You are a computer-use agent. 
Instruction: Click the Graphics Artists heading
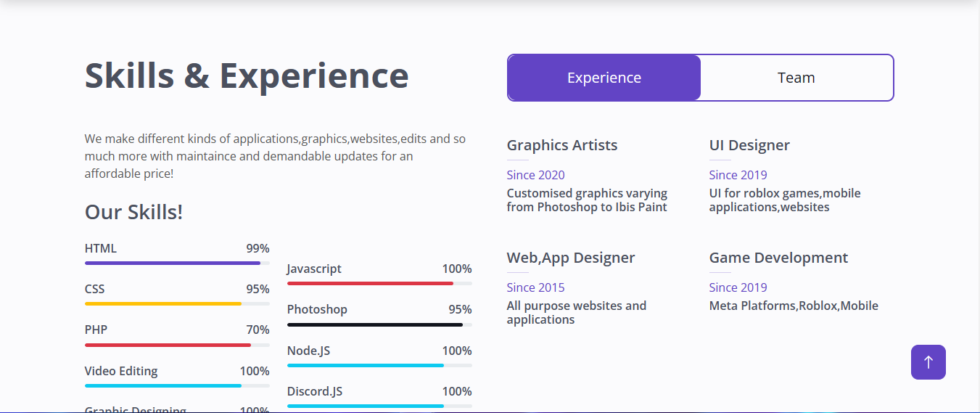(562, 145)
